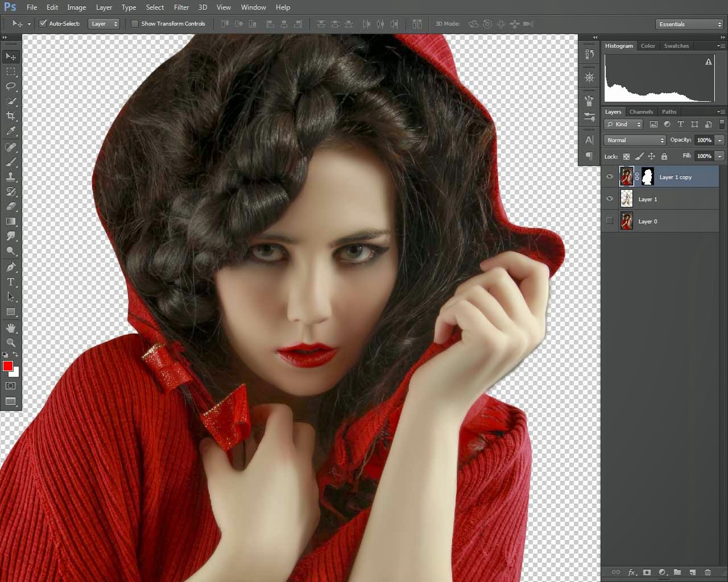The width and height of the screenshot is (728, 582).
Task: Select the Pen tool
Action: click(x=11, y=267)
